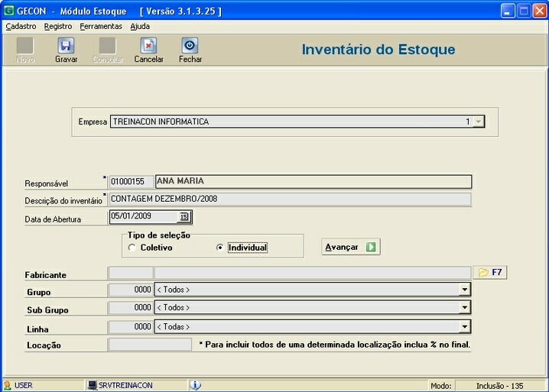Viewport: 549px width, 392px height.
Task: Click the Sub Grupo code field 0000
Action: pos(131,308)
